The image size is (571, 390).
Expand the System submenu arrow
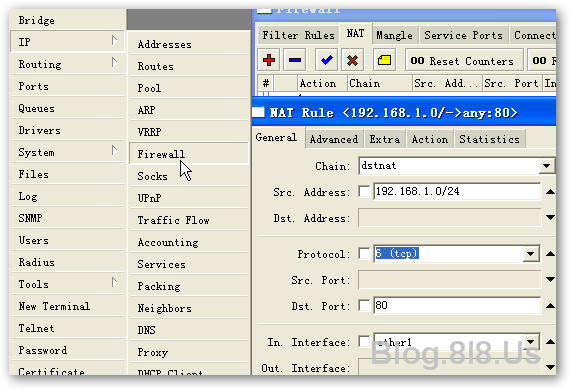coord(114,150)
